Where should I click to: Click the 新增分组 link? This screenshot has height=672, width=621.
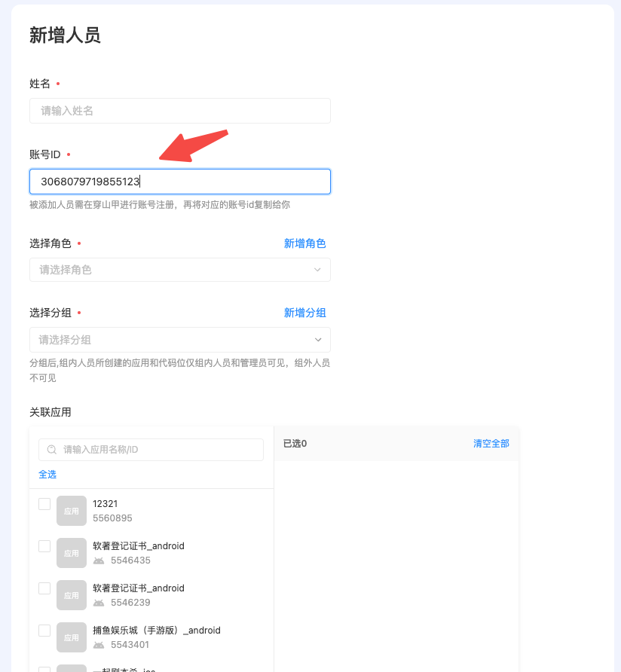point(305,313)
